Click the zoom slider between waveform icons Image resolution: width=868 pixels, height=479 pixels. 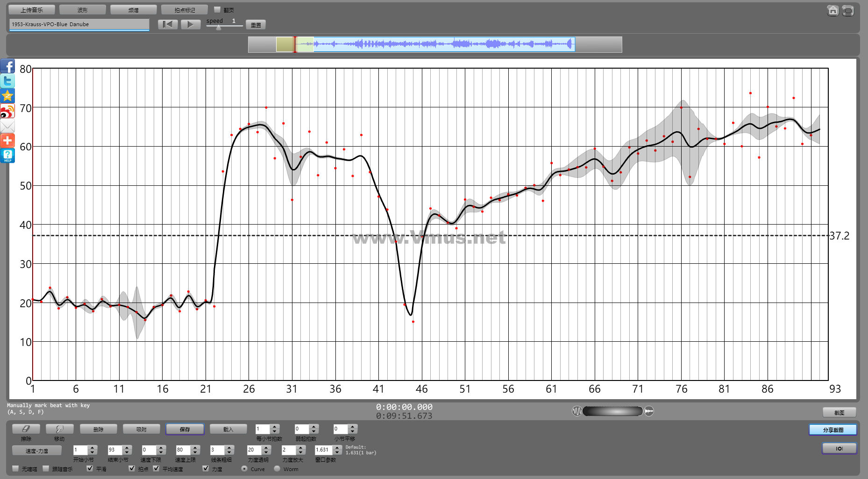(613, 411)
